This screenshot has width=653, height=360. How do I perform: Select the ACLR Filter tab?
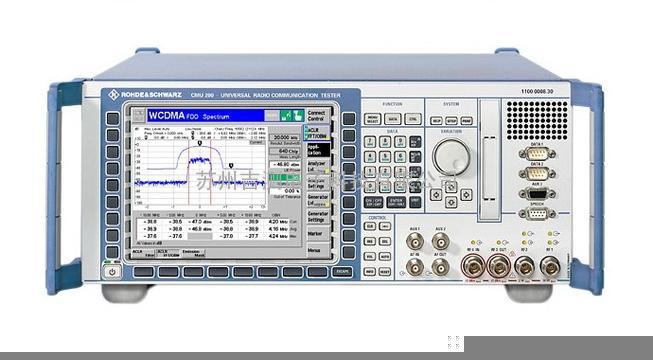tap(143, 253)
